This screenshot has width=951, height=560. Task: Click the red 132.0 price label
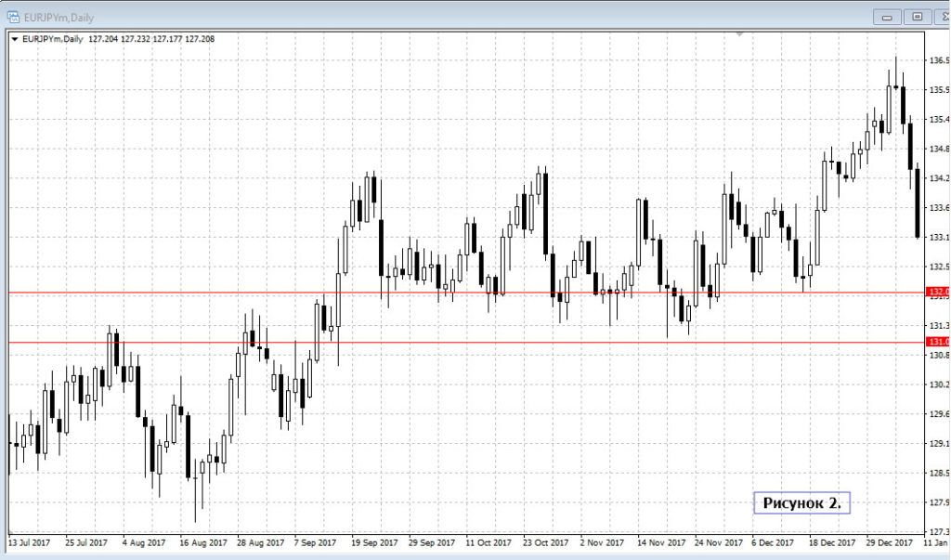[936, 292]
